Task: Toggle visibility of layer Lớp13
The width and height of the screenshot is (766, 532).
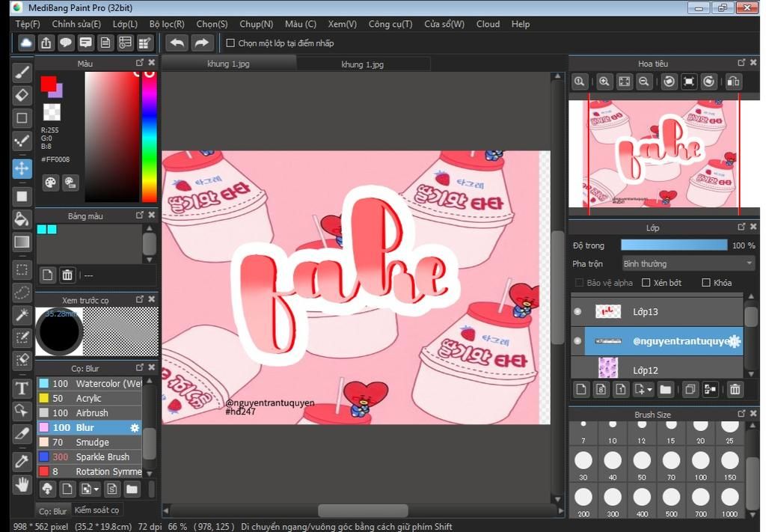Action: click(577, 311)
